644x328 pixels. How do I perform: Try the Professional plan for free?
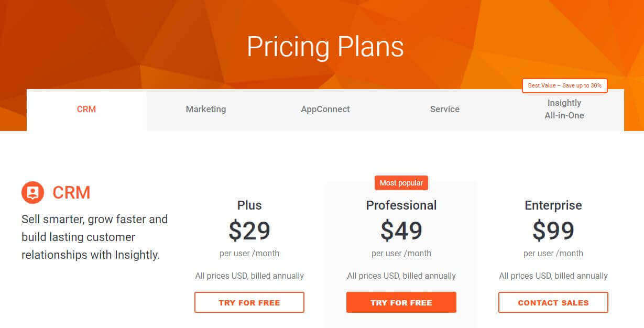[401, 302]
